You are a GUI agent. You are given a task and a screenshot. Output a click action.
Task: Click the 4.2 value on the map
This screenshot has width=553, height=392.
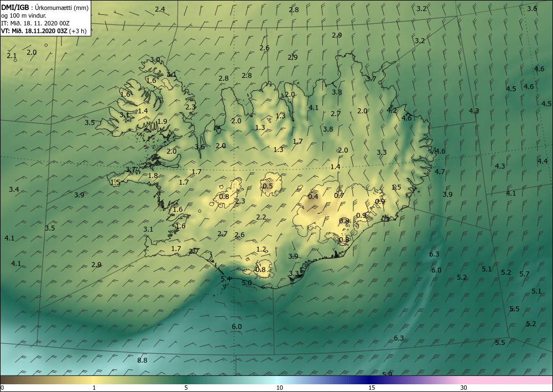[392, 111]
